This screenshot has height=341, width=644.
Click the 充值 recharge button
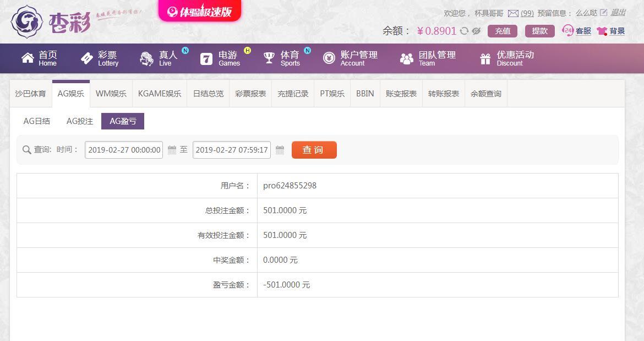[503, 31]
